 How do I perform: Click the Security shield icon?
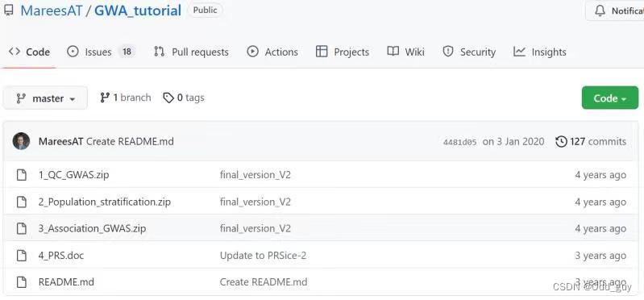(x=447, y=52)
